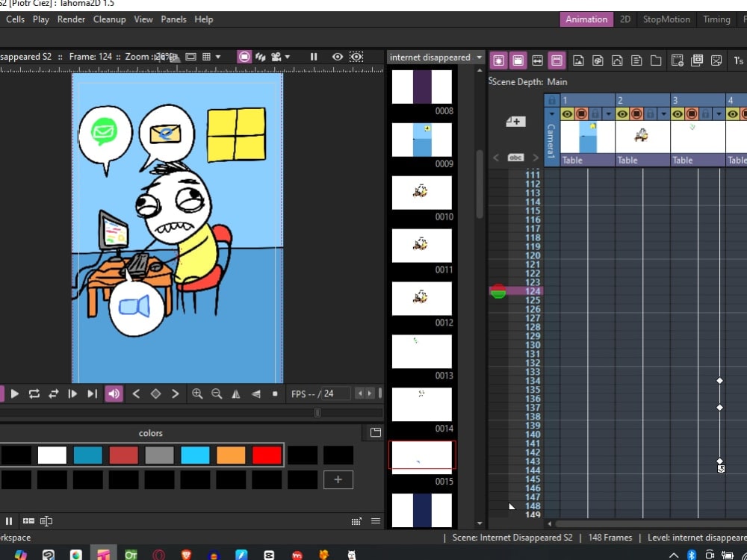Click the add new memo note button
The image size is (747, 560).
tap(515, 122)
